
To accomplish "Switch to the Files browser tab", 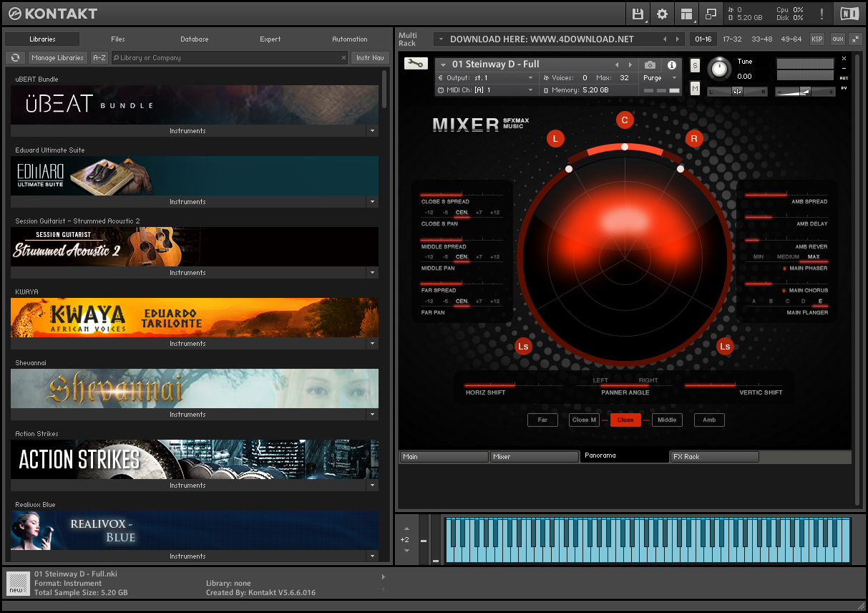I will click(x=118, y=39).
